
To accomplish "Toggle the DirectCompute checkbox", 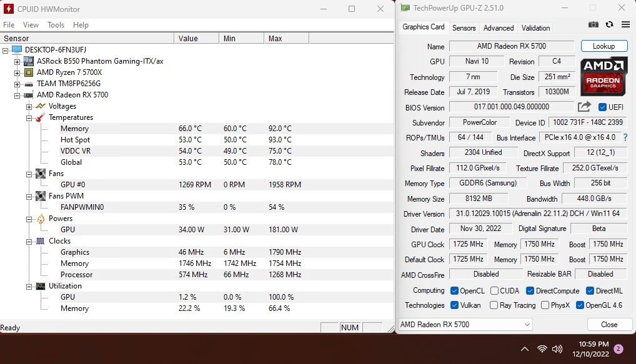I will 530,290.
